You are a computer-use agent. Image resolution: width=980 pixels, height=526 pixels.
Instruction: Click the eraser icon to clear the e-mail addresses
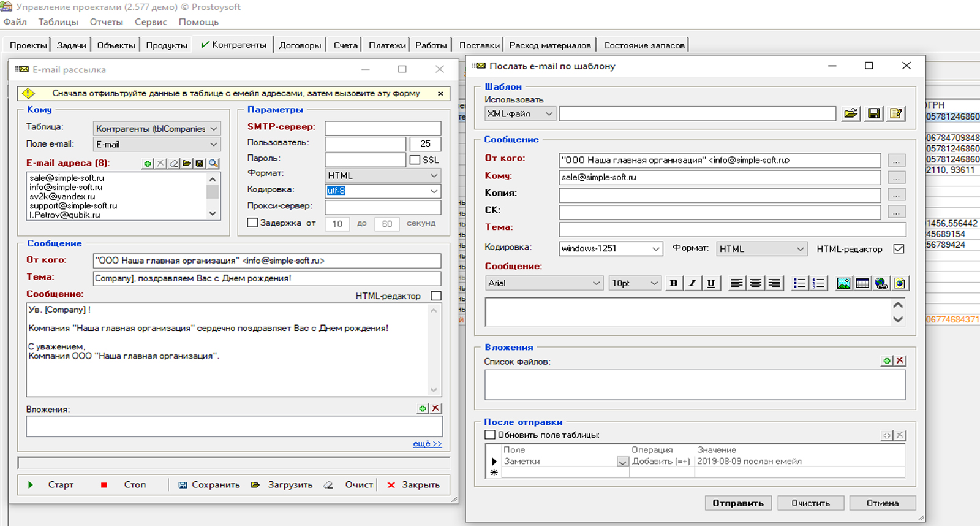pyautogui.click(x=174, y=163)
